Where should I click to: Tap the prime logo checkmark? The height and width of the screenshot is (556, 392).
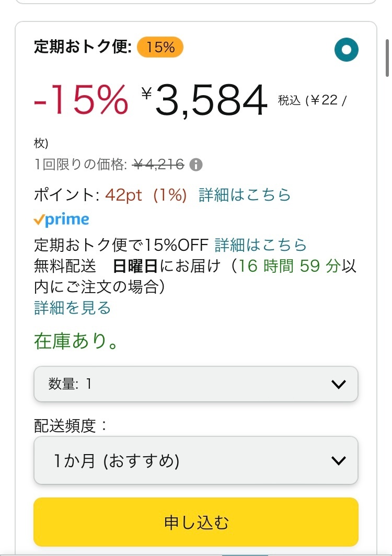tap(40, 221)
